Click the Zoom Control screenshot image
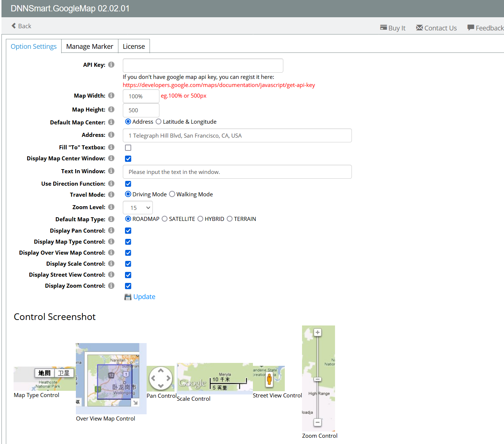Viewport: 504px width, 444px height. (319, 379)
